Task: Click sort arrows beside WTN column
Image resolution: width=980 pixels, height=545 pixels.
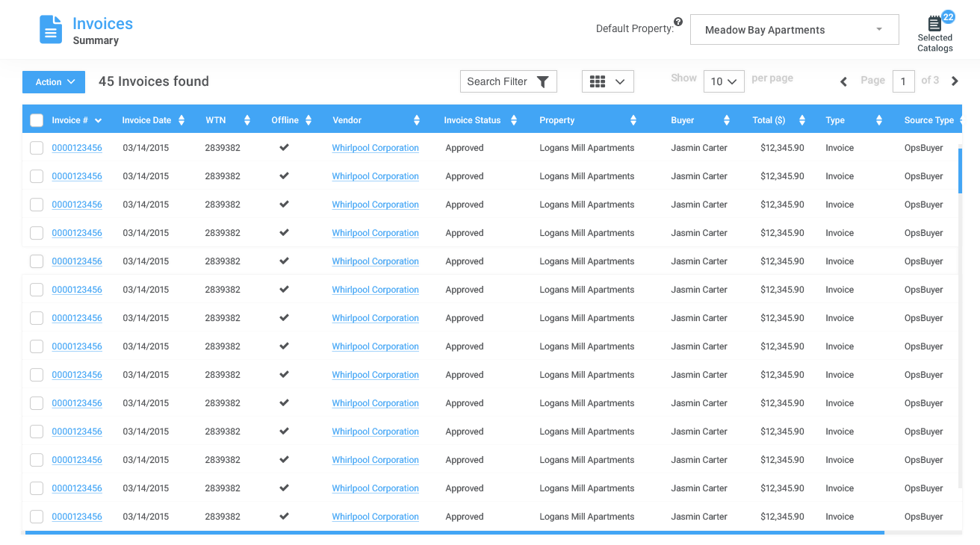Action: 247,120
